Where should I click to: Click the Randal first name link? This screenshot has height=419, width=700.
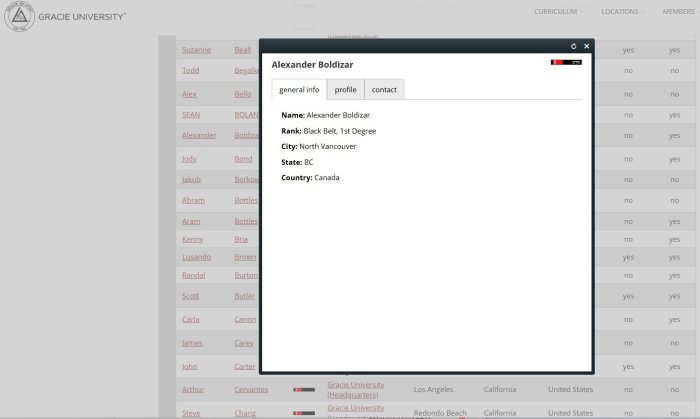coord(194,275)
